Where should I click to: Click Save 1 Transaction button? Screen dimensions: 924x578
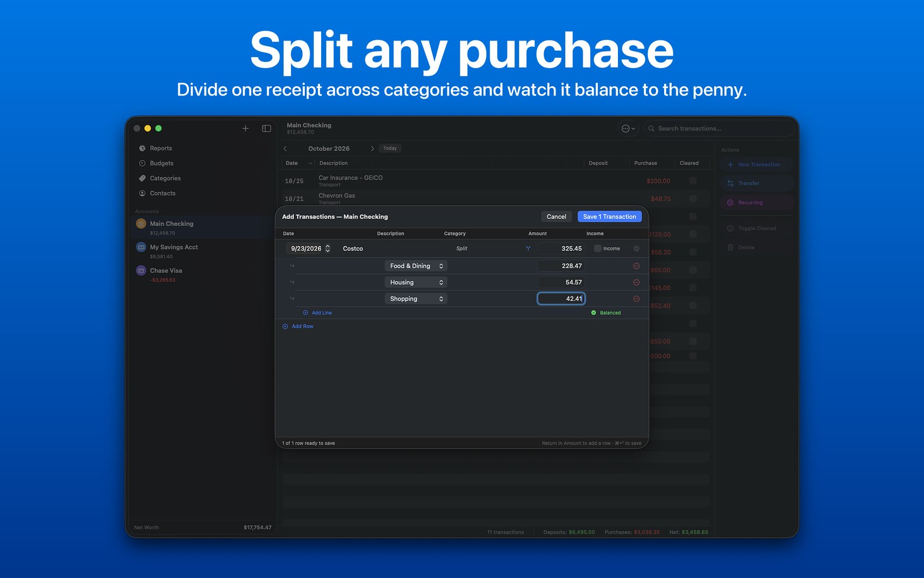pyautogui.click(x=609, y=217)
